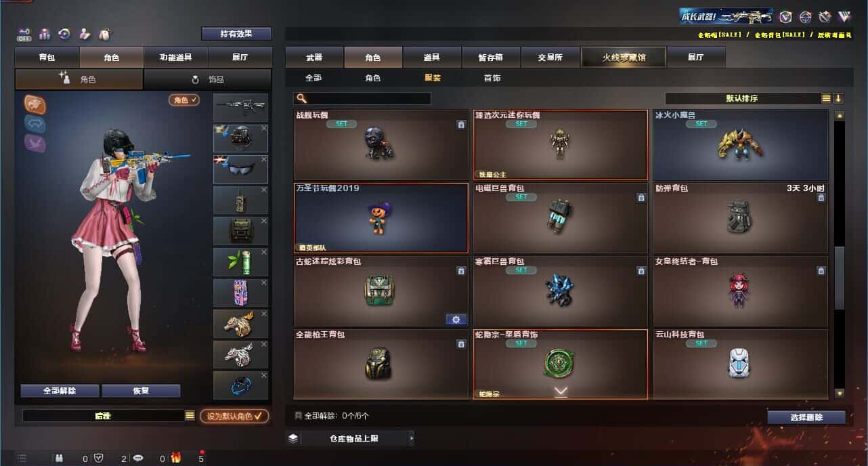Click the trash icon on 战舰玩偶 item
Image resolution: width=868 pixels, height=466 pixels.
(461, 125)
